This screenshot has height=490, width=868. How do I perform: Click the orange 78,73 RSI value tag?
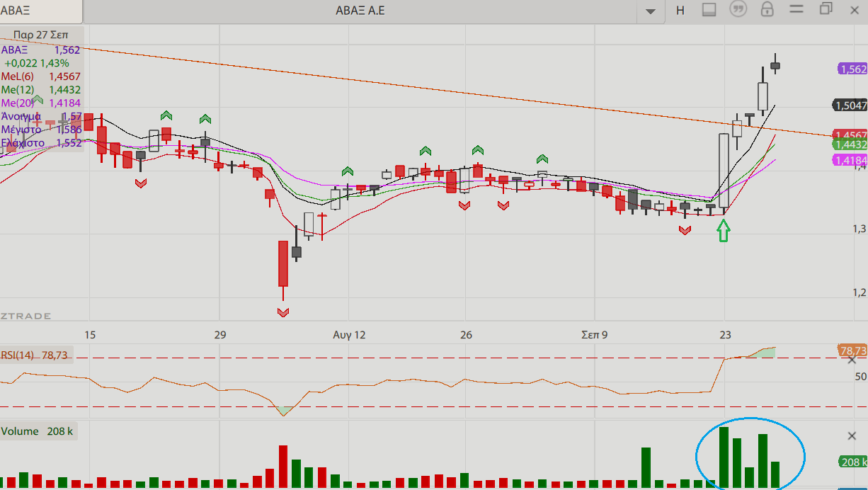(852, 351)
